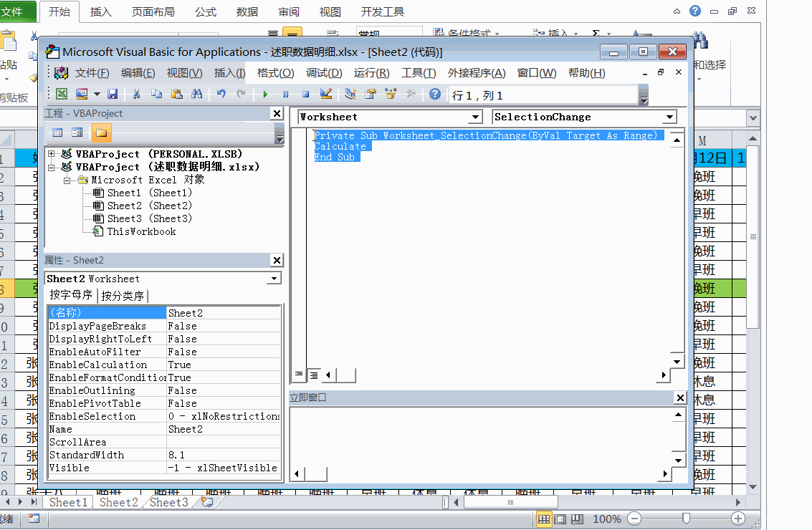
Task: Open ThisWorkbook in the project tree
Action: point(141,231)
